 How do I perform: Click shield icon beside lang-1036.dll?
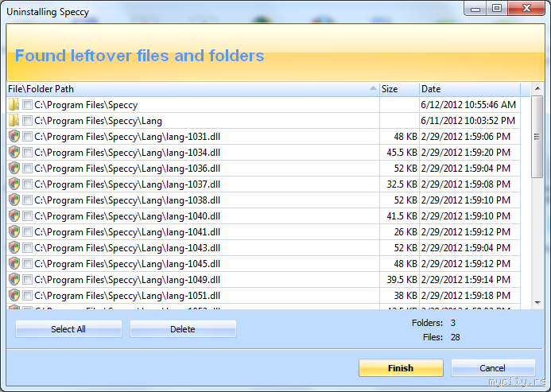tap(14, 168)
